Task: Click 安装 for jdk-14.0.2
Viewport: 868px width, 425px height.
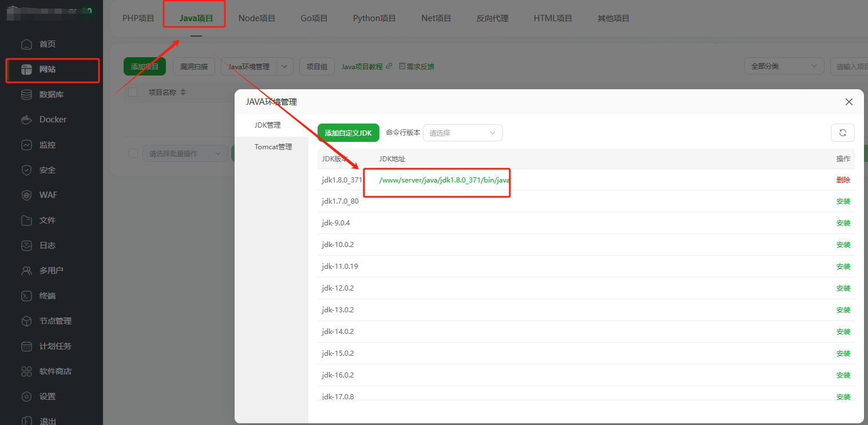Action: (843, 332)
